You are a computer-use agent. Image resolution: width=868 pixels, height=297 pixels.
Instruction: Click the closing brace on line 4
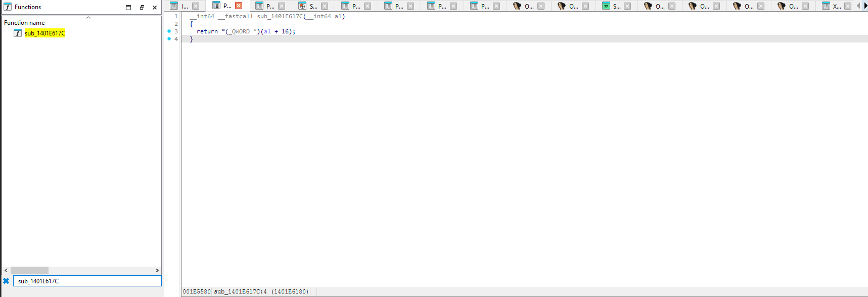(x=191, y=39)
